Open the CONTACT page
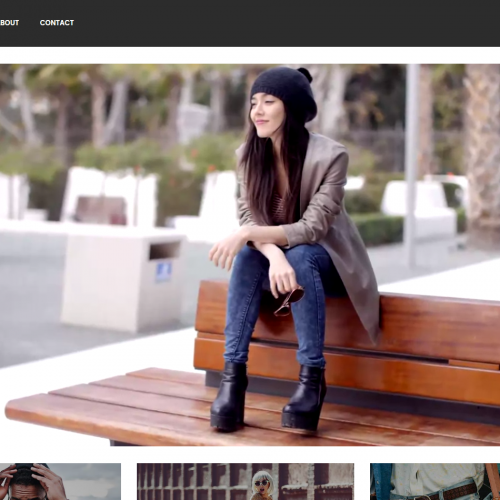 (57, 23)
